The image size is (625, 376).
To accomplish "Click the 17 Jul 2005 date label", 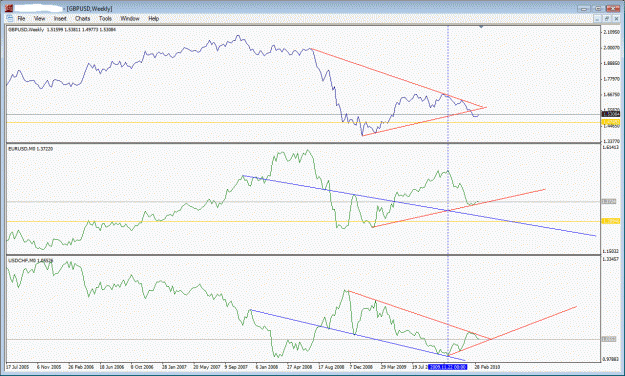I will (18, 367).
